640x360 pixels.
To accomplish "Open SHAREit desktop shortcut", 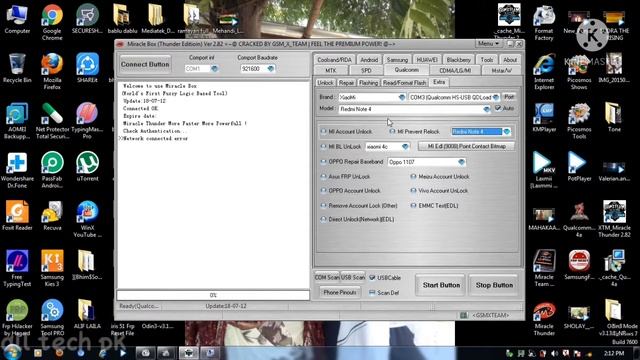I will pos(87,68).
